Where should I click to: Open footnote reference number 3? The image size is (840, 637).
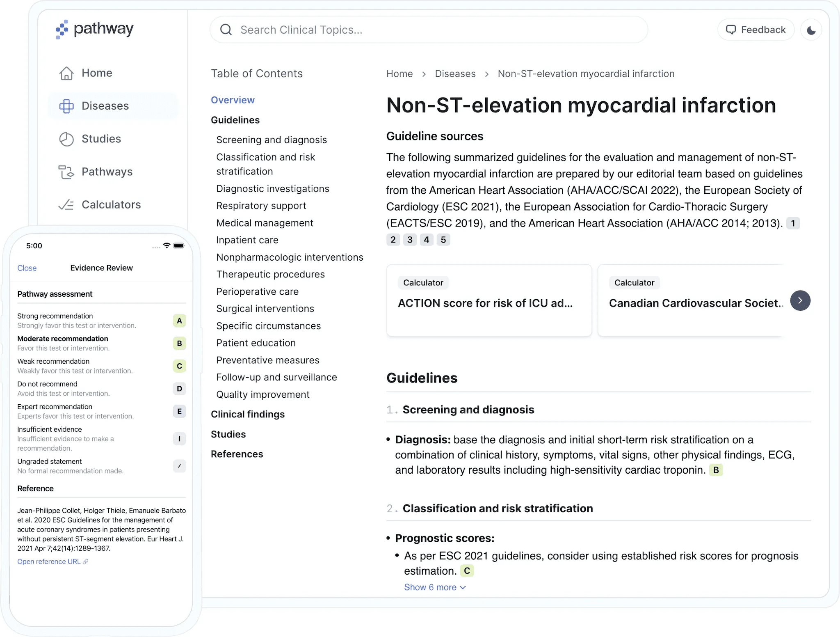410,239
